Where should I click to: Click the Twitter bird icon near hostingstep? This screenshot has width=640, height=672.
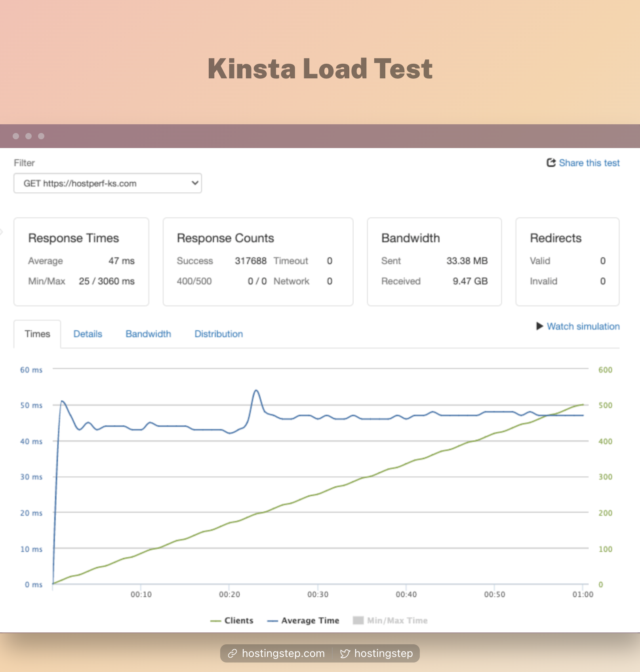[345, 653]
